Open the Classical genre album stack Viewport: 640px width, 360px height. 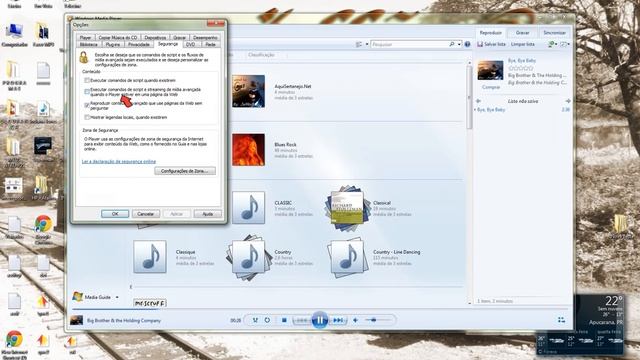[x=347, y=208]
